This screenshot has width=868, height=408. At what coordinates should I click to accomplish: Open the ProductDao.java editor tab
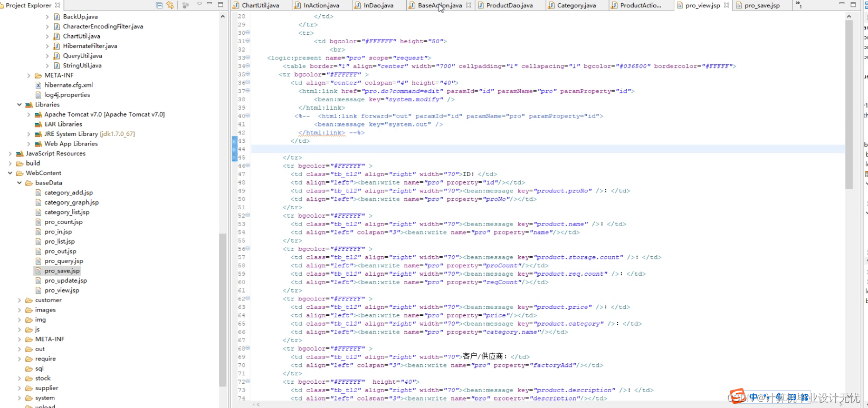(509, 5)
